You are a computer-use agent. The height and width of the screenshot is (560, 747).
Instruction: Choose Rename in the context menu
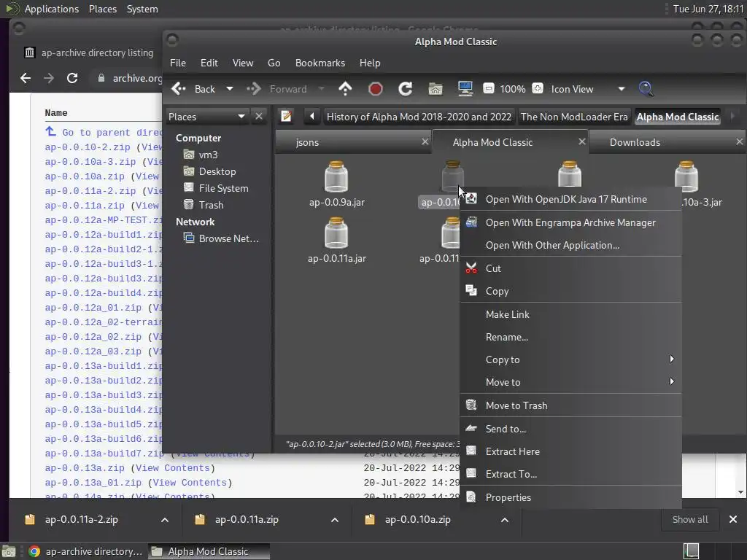pyautogui.click(x=570, y=337)
